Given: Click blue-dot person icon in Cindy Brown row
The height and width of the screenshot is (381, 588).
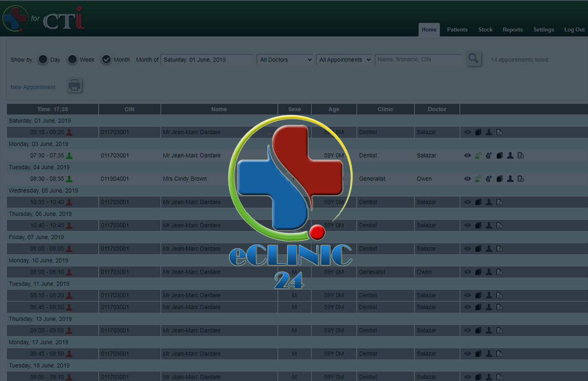Looking at the screenshot, I should pyautogui.click(x=489, y=179).
